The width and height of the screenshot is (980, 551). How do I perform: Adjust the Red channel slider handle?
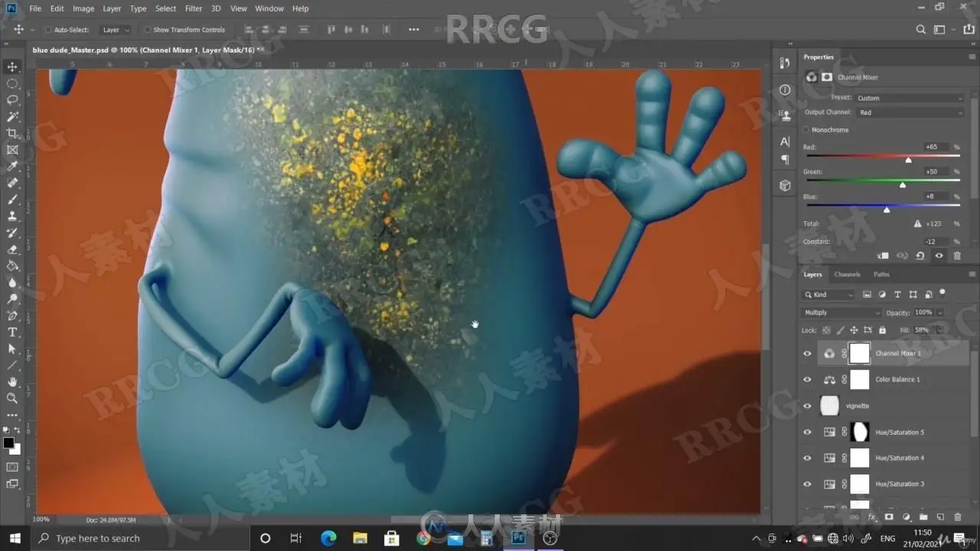908,160
